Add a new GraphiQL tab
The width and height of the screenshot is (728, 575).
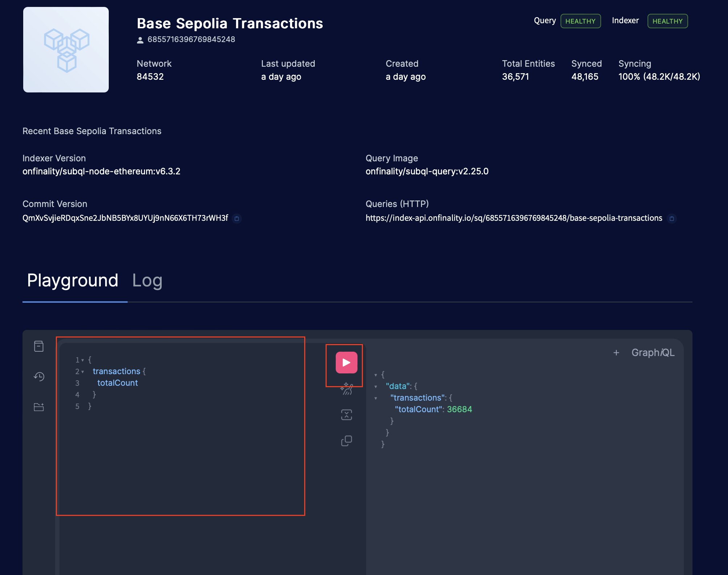616,353
